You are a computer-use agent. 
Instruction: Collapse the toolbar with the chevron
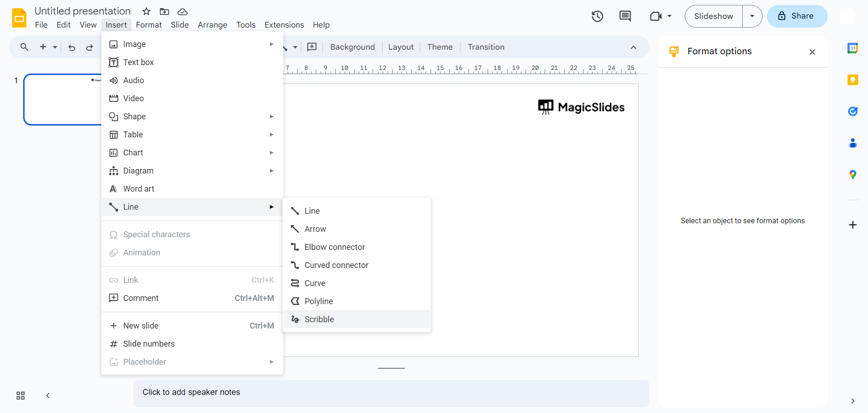[633, 47]
